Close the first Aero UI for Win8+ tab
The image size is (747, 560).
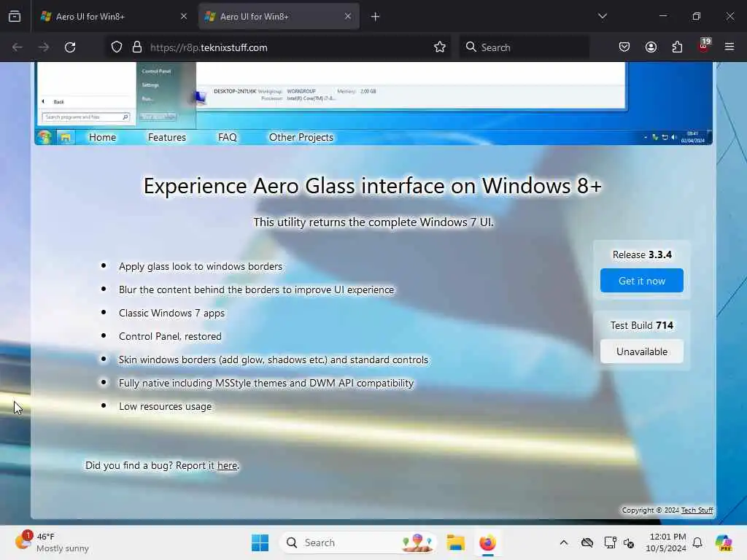point(183,16)
